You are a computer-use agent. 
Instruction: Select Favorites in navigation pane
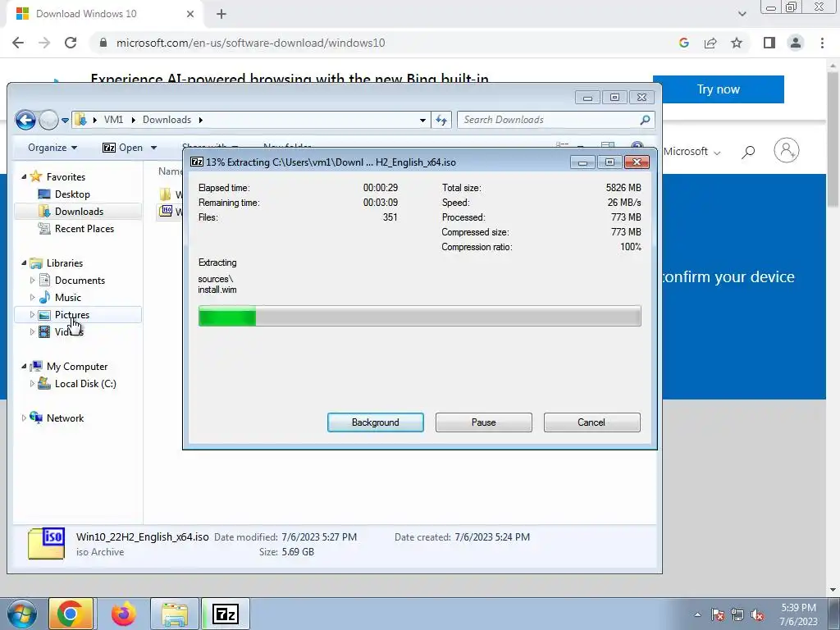[x=66, y=177]
